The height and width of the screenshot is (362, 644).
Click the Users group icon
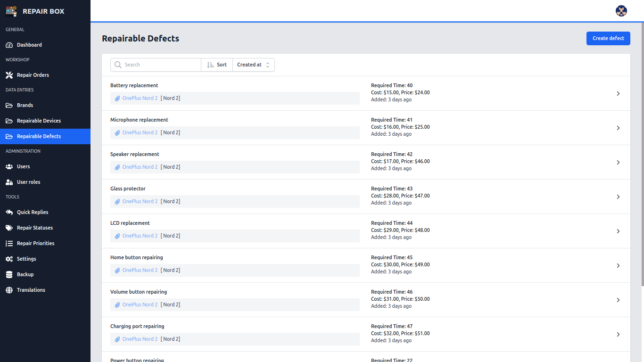coord(9,166)
